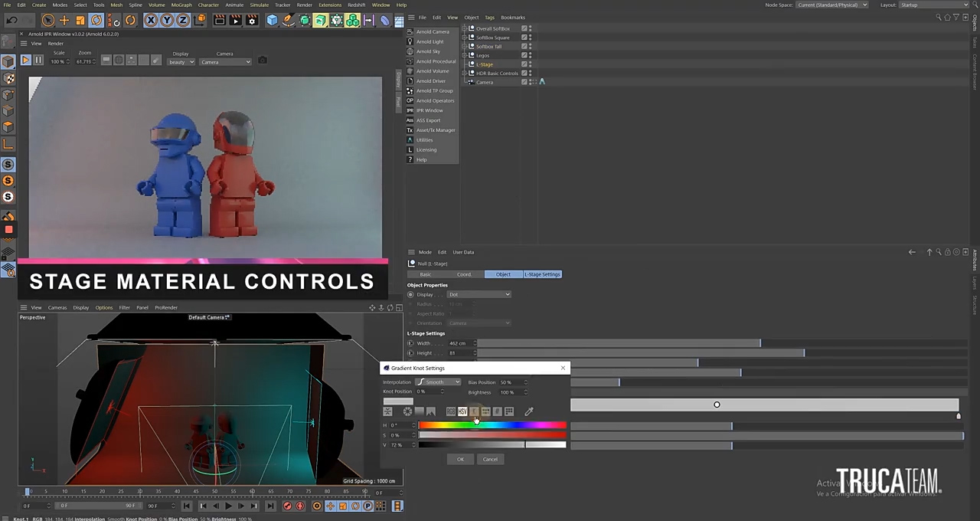This screenshot has height=521, width=980.
Task: Open the IPR Camera dropdown
Action: click(224, 62)
